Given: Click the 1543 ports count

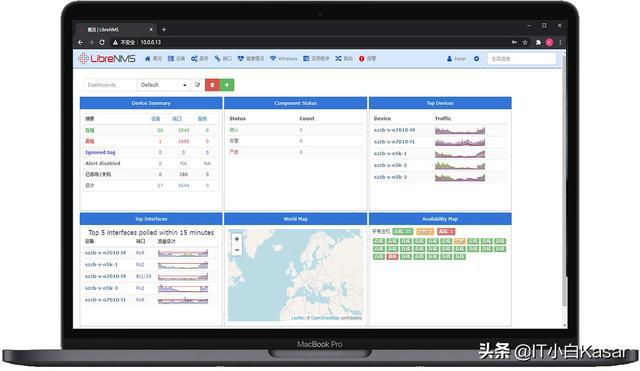Looking at the screenshot, I should point(184,130).
